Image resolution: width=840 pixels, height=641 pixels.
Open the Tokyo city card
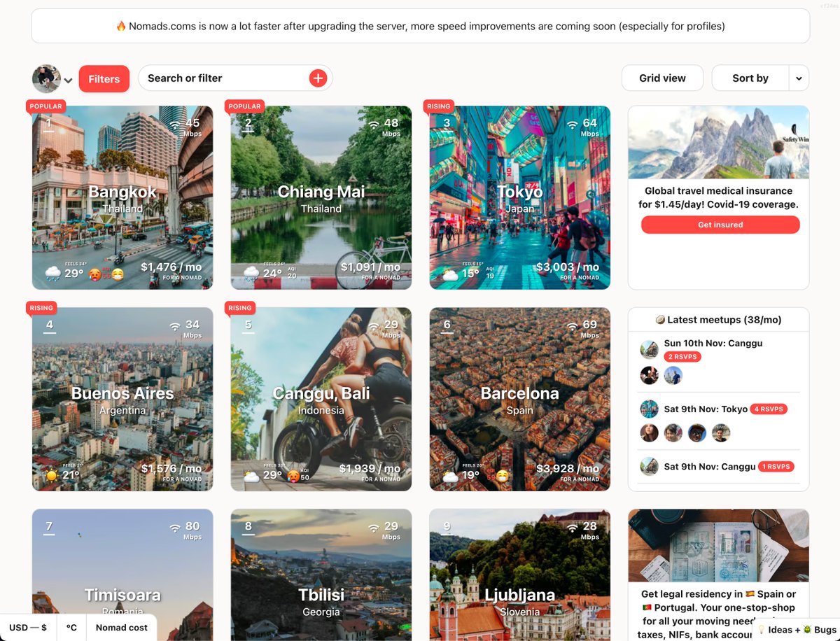520,197
